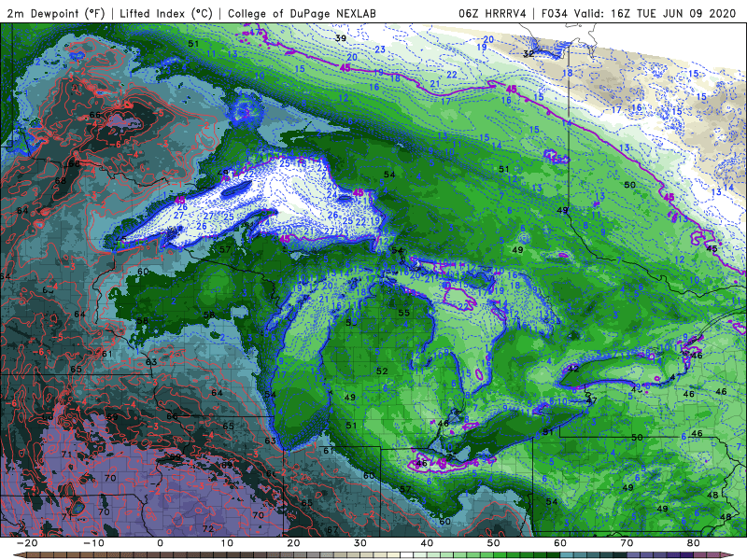This screenshot has height=560, width=747.
Task: Click the '06Z HRRRV4' model run label
Action: pyautogui.click(x=492, y=13)
